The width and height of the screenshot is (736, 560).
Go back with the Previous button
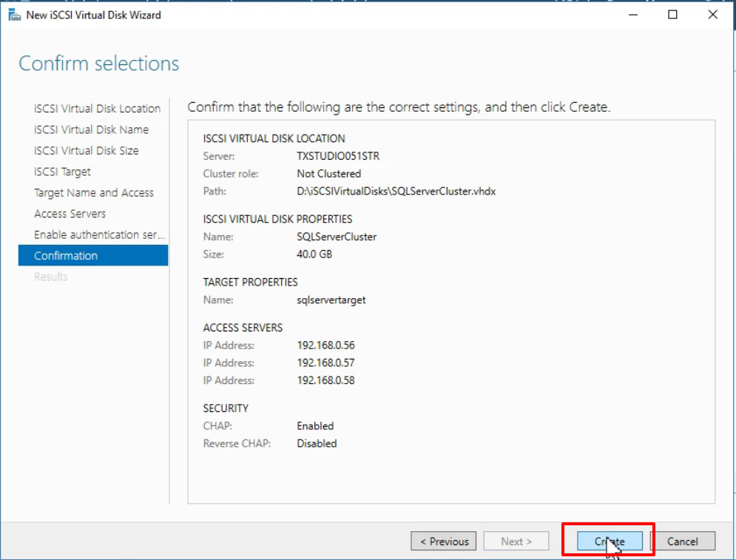(444, 542)
